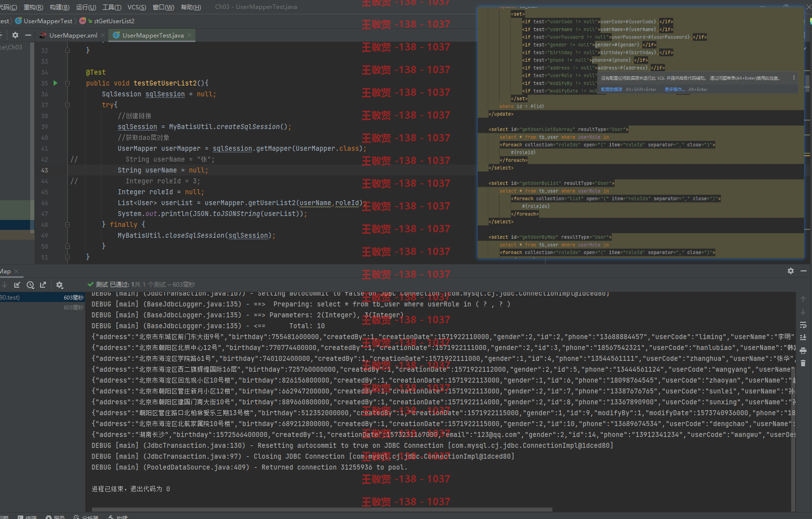812x519 pixels.
Task: Hide the project panel via minimize icon
Action: point(28,35)
